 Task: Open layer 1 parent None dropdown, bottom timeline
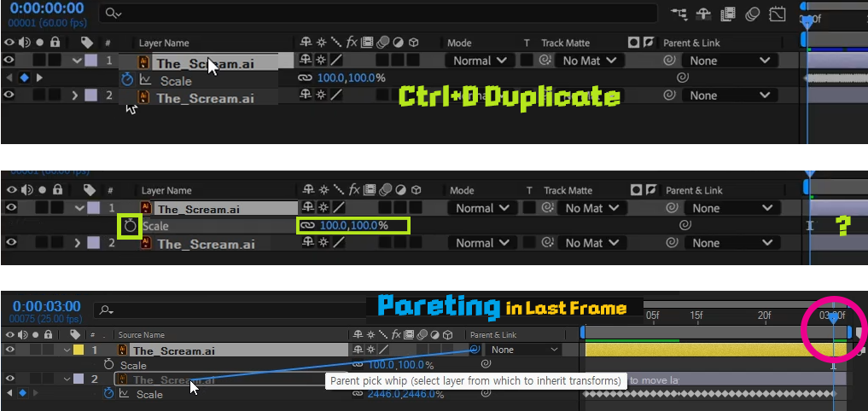(523, 350)
